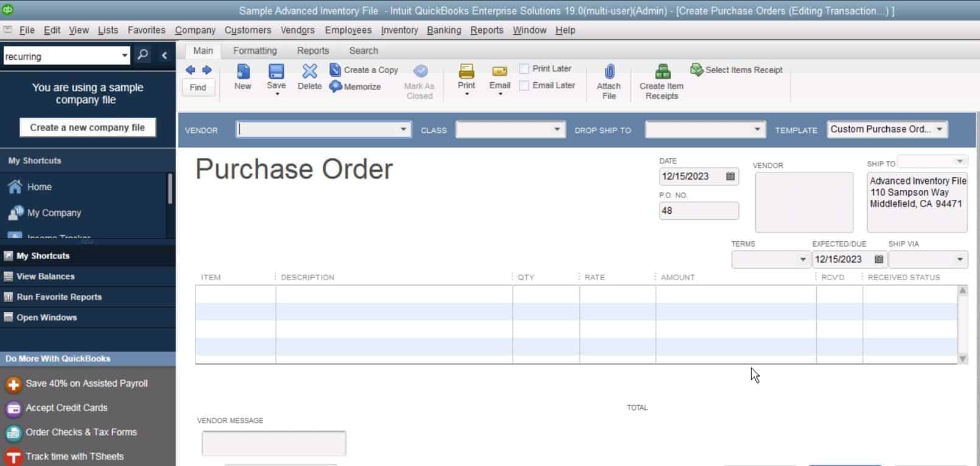980x466 pixels.
Task: Switch to the Formatting tab
Action: 255,51
